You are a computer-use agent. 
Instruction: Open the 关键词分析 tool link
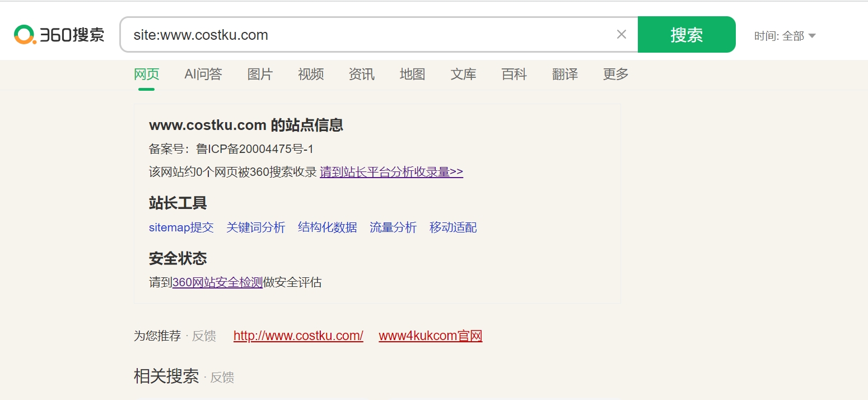(x=256, y=227)
